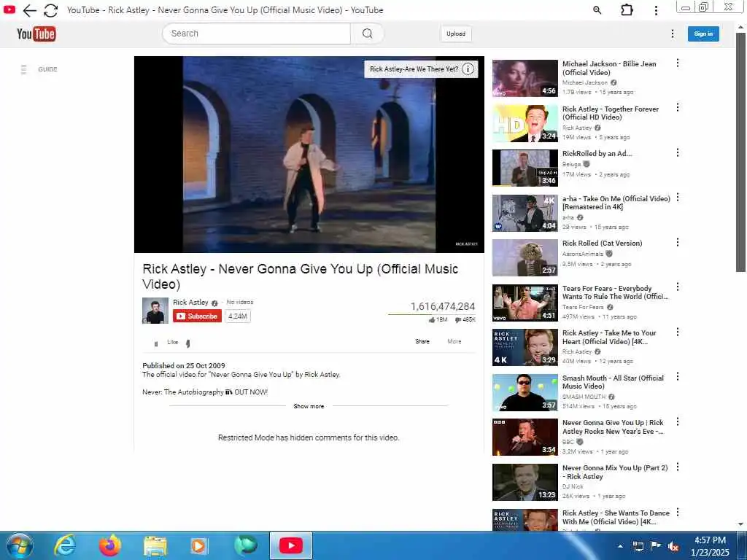Open options for RickRolled by an Ad
The width and height of the screenshot is (747, 560).
(x=678, y=153)
